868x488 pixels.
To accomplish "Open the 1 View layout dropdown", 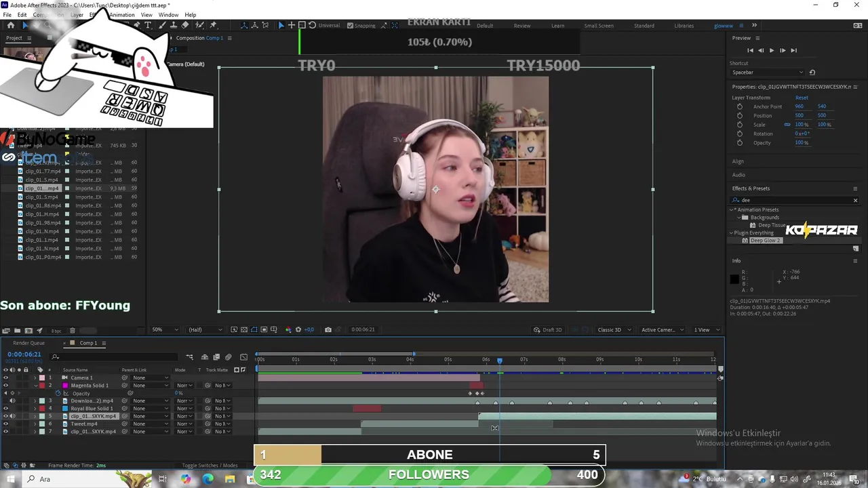I will 705,330.
